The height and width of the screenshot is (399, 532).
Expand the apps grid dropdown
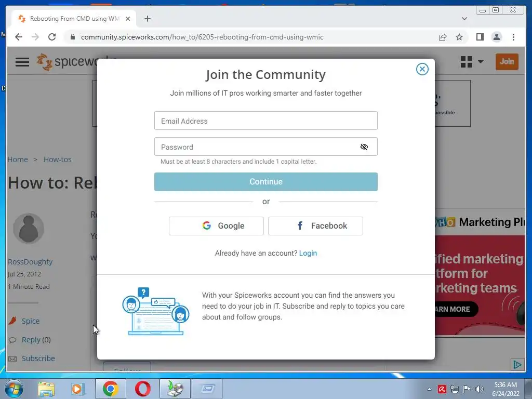click(x=472, y=62)
